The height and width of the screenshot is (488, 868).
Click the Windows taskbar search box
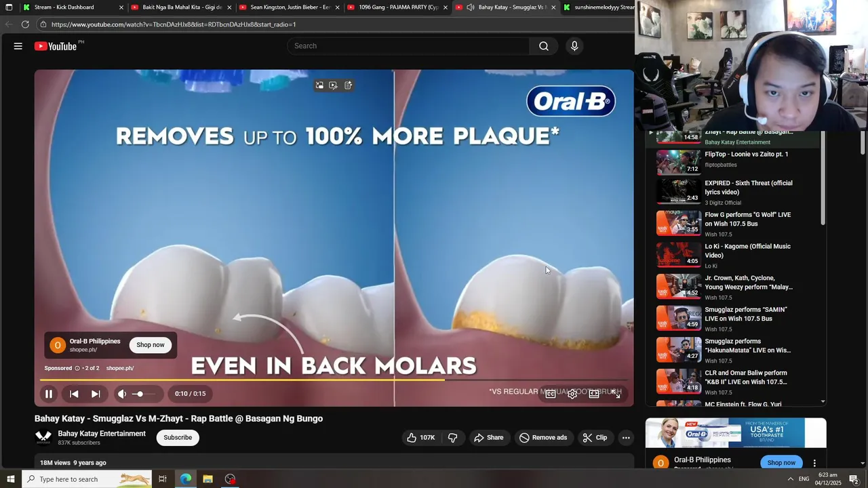coord(86,479)
